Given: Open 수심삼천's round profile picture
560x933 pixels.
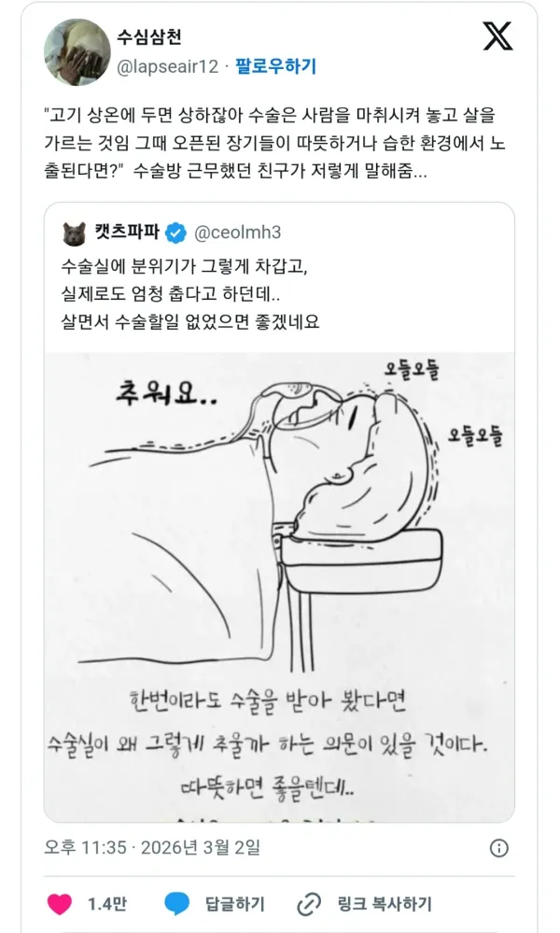Looking at the screenshot, I should [x=77, y=51].
